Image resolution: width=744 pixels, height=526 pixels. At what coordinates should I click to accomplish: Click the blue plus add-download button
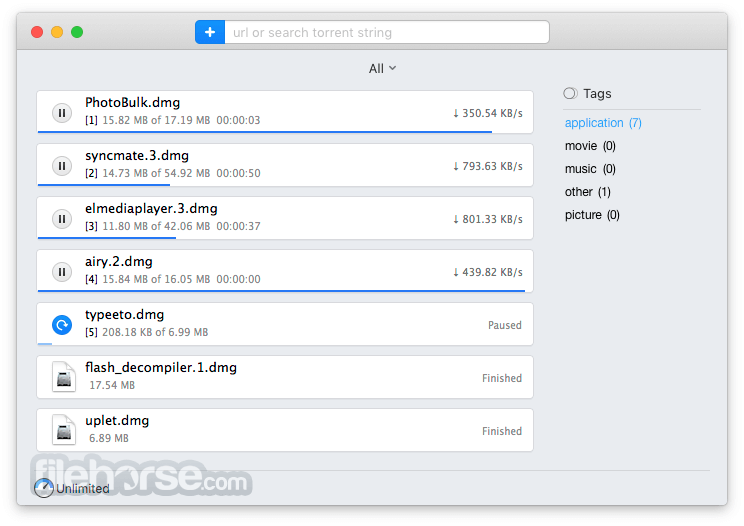click(210, 32)
